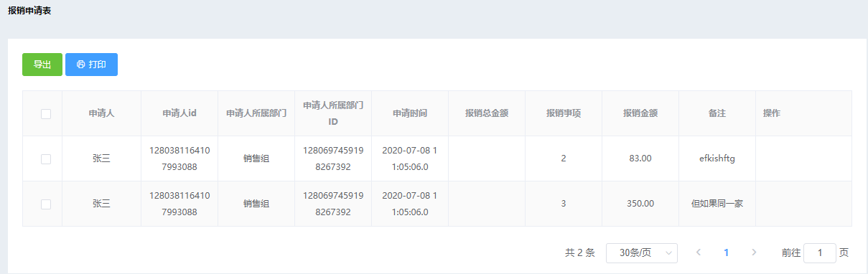The height and width of the screenshot is (274, 868).
Task: Click the 报销总金额 column header
Action: tap(487, 113)
